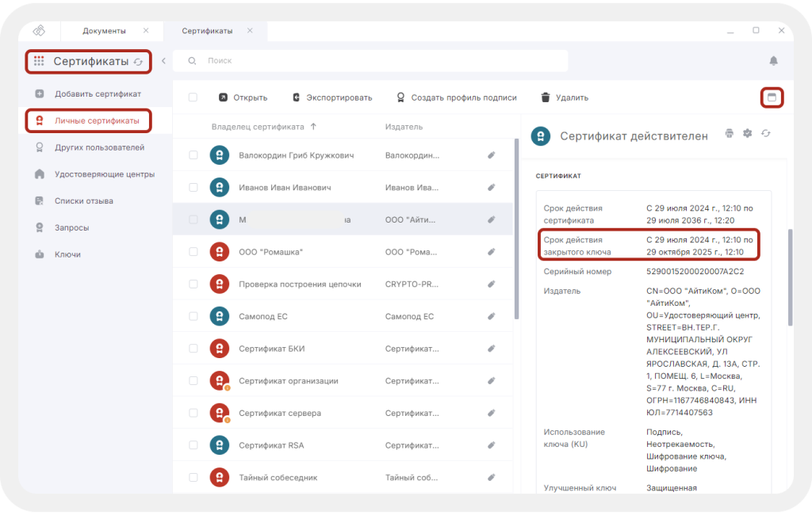Click the valid certificate status badge
The width and height of the screenshot is (812, 515).
(541, 136)
